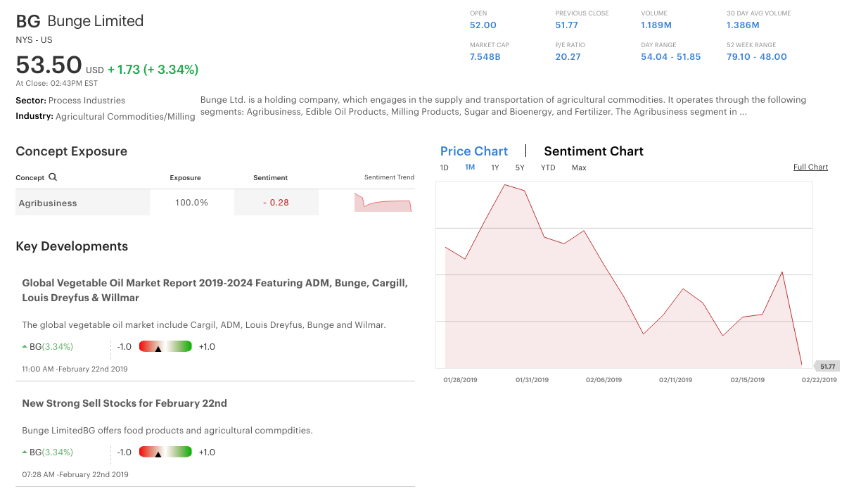Click the Key Developments section heading
The image size is (868, 494).
[72, 246]
